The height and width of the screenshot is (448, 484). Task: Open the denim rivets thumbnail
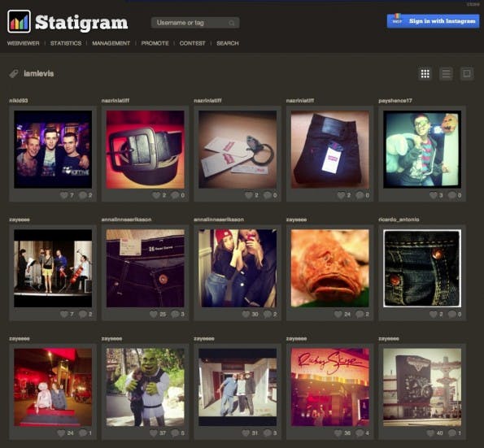422,268
